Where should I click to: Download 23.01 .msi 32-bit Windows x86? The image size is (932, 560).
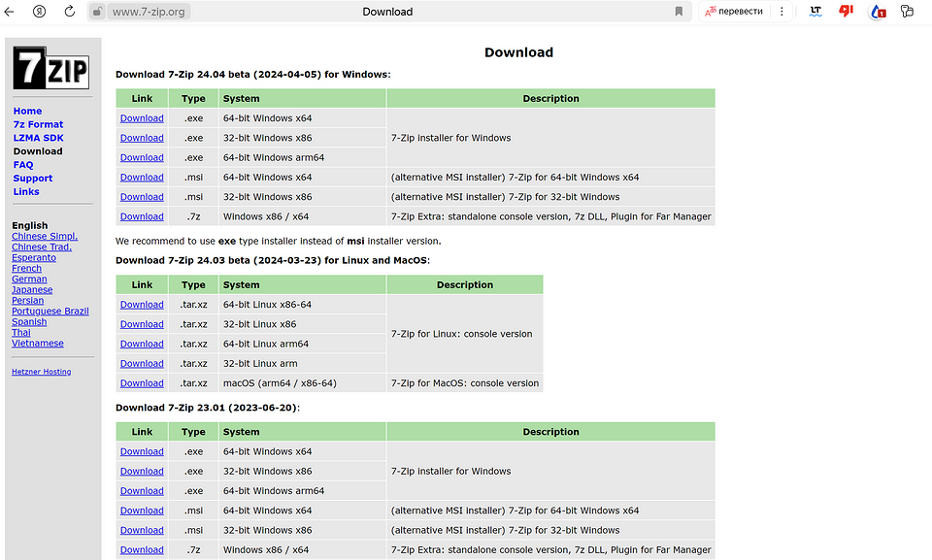142,530
